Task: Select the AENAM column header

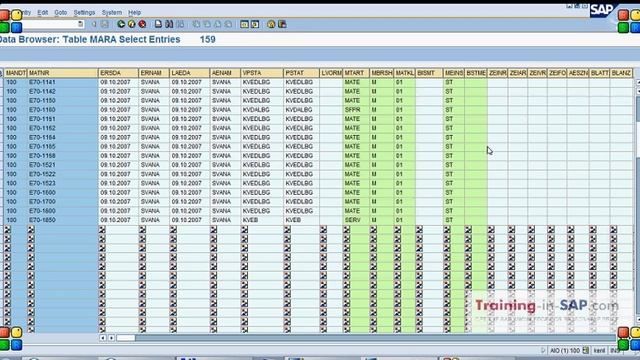Action: click(x=225, y=73)
